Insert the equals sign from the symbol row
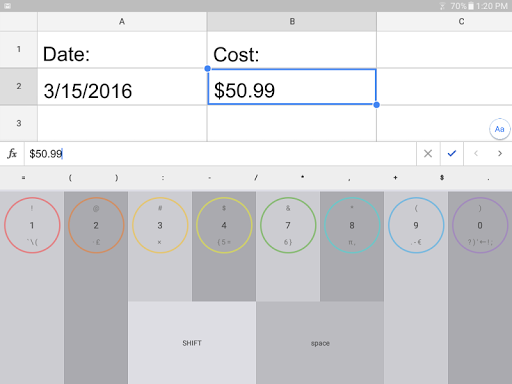This screenshot has width=512, height=384. (x=23, y=178)
